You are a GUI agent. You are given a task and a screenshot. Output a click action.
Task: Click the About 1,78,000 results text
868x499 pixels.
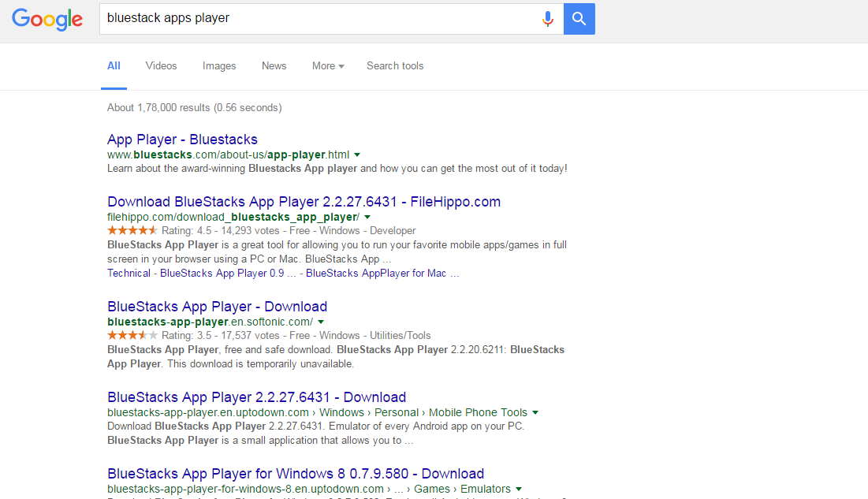click(194, 107)
